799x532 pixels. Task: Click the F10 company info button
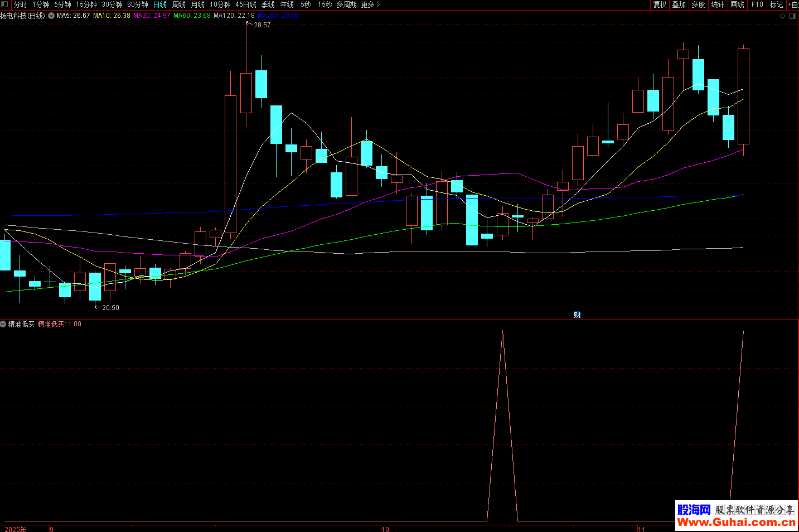coord(757,4)
